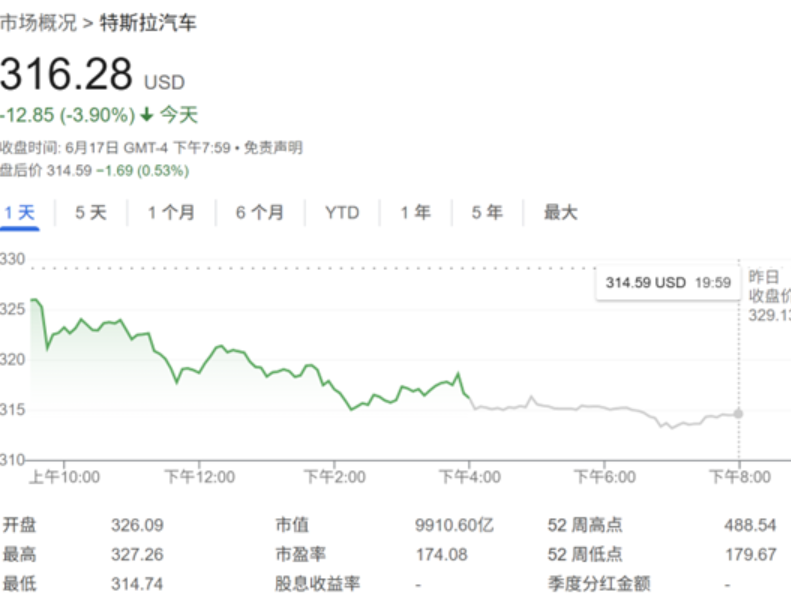Switch to the 5 天 range tab
This screenshot has height=604, width=791.
91,212
